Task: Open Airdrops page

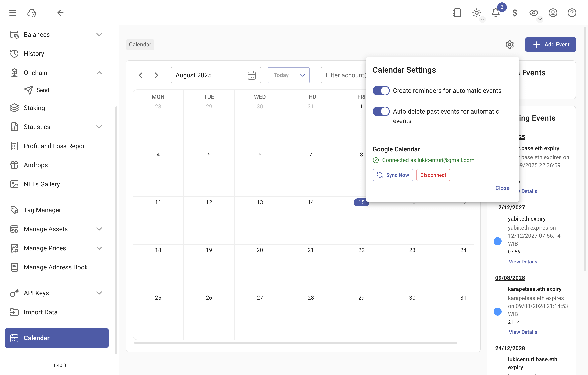Action: click(57, 165)
